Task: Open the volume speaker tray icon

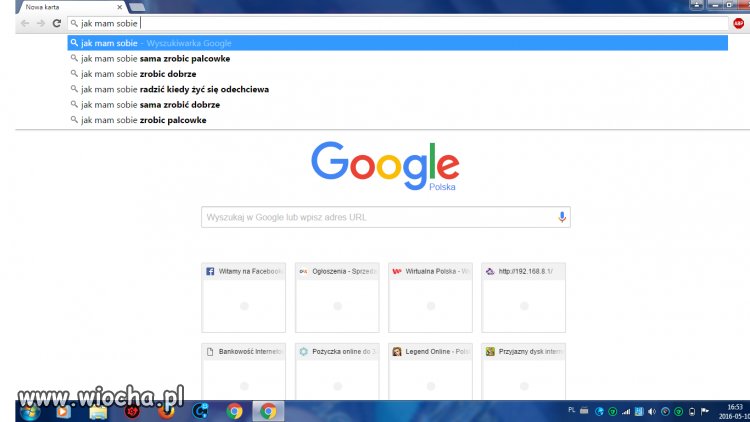Action: tap(652, 411)
